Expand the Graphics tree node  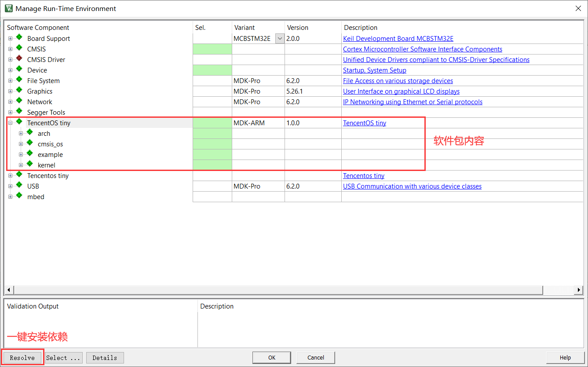pos(10,91)
